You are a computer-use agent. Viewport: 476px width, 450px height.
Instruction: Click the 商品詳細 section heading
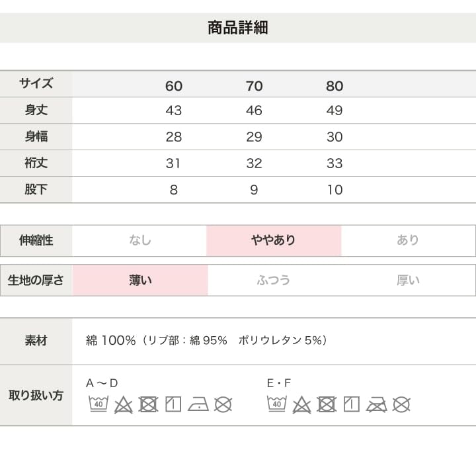click(x=238, y=28)
